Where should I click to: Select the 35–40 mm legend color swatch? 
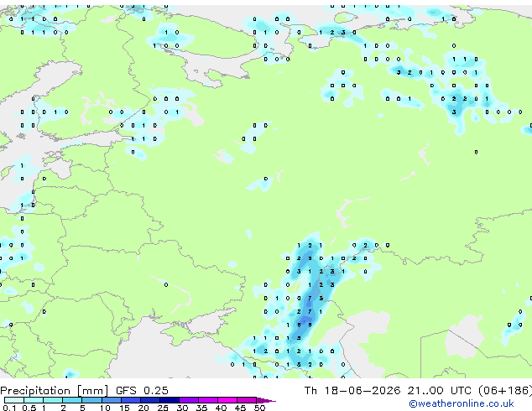[208, 400]
